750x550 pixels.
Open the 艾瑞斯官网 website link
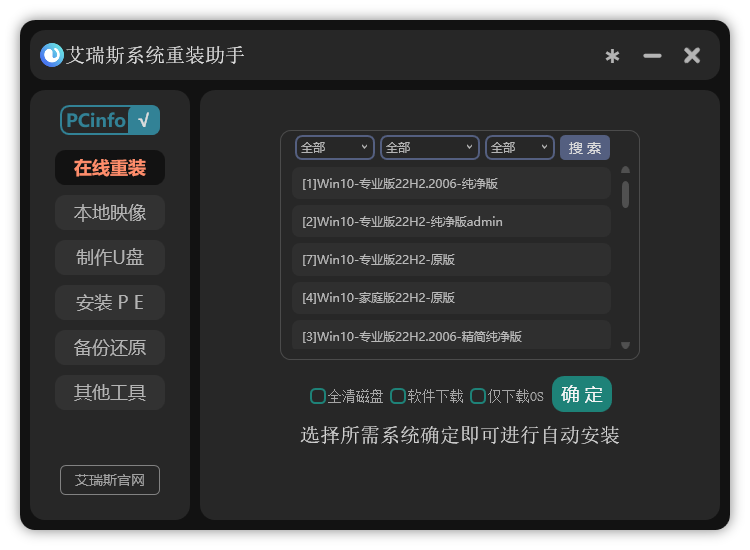(x=110, y=480)
